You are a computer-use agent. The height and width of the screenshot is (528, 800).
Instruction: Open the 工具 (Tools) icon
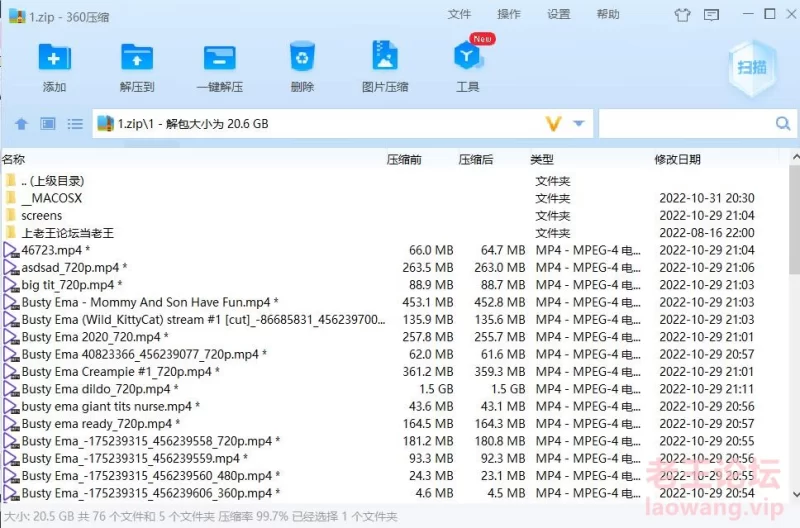(x=467, y=56)
